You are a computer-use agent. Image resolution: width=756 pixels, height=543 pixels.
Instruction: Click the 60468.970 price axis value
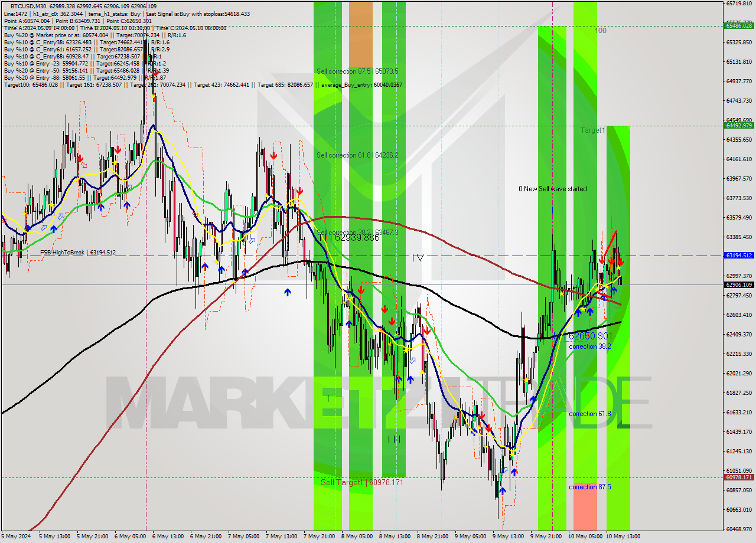738,529
